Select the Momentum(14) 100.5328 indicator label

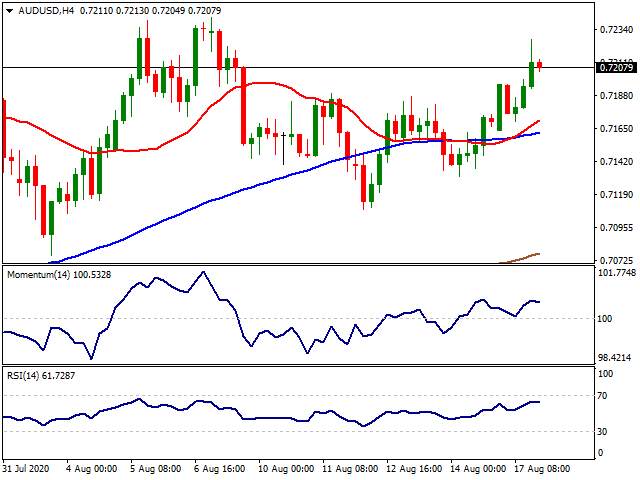(59, 275)
